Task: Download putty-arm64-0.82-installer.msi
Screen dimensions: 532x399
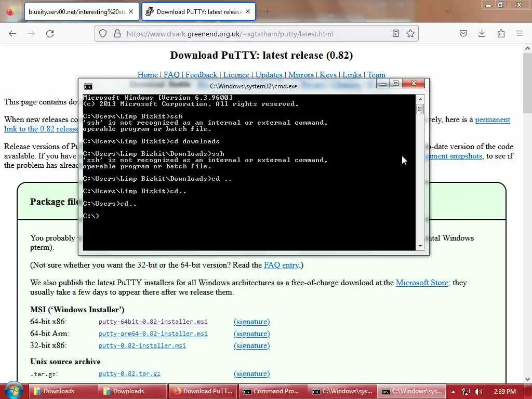Action: (153, 334)
